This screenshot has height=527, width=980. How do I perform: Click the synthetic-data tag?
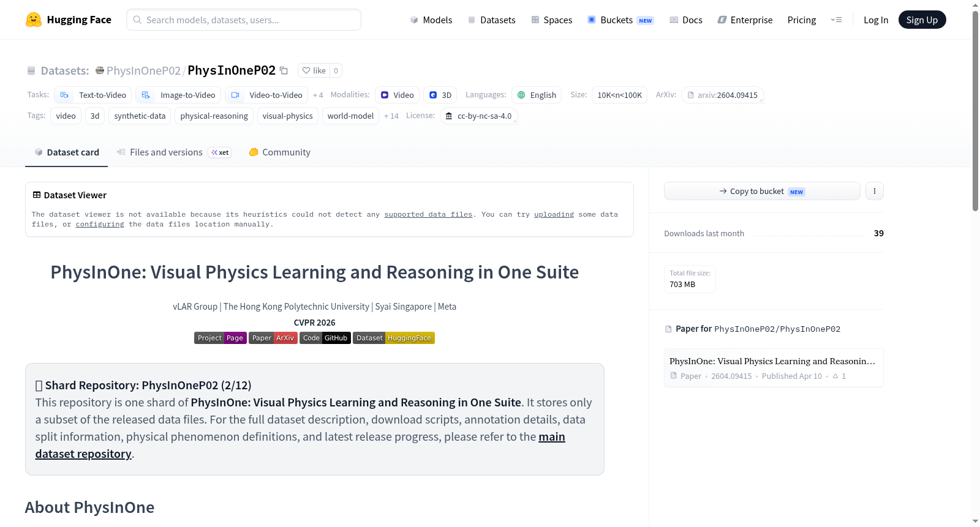coord(140,116)
